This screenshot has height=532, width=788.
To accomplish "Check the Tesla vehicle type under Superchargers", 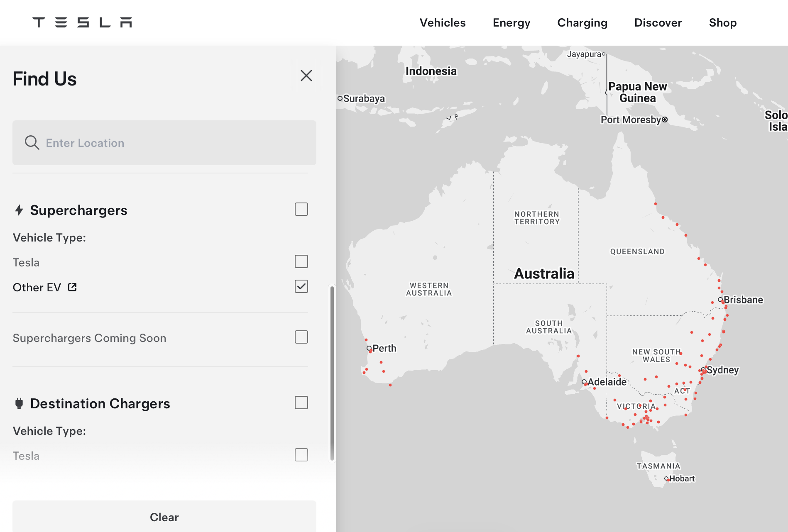I will coord(301,262).
